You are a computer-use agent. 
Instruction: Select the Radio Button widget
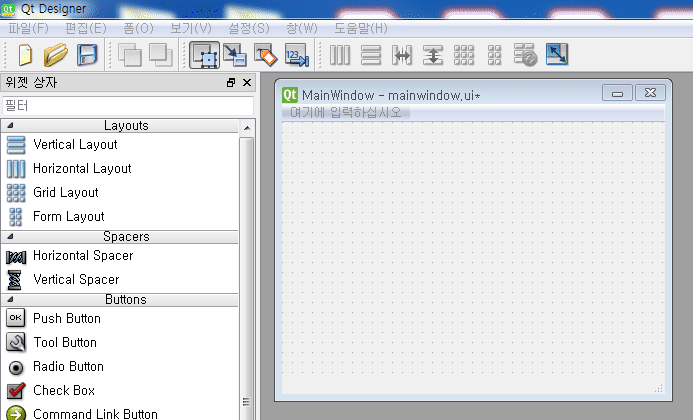coord(119,367)
